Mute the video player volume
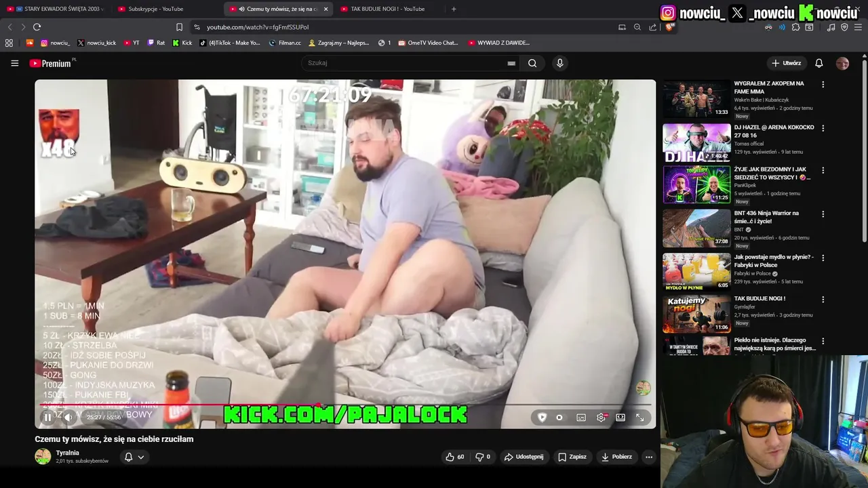868x488 pixels. [x=68, y=418]
